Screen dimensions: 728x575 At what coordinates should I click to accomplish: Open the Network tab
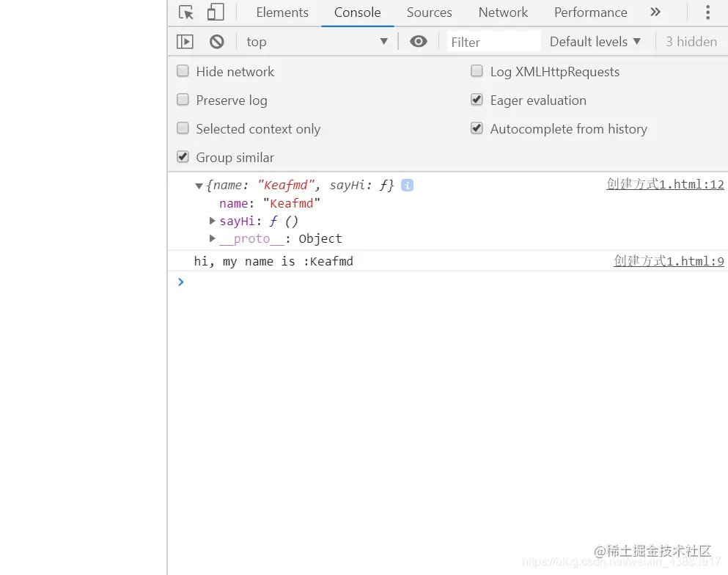tap(503, 12)
